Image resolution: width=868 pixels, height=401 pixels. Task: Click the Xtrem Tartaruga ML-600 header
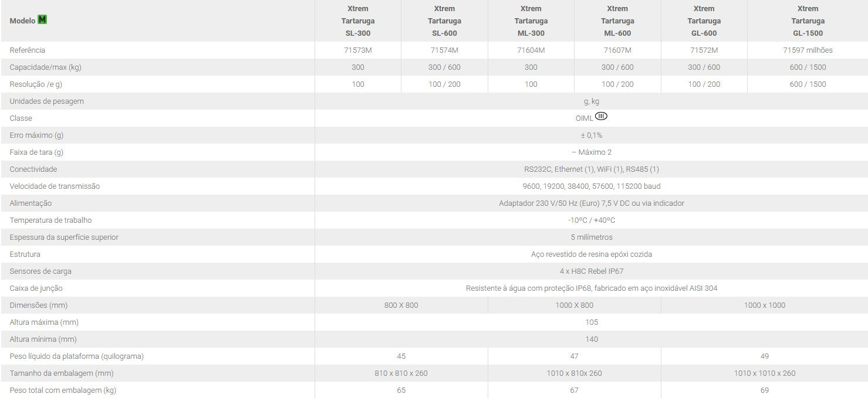pyautogui.click(x=617, y=21)
